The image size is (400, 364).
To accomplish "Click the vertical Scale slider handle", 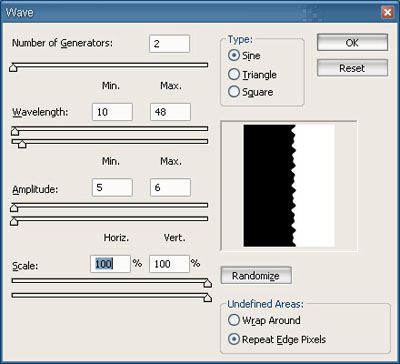I will point(207,298).
